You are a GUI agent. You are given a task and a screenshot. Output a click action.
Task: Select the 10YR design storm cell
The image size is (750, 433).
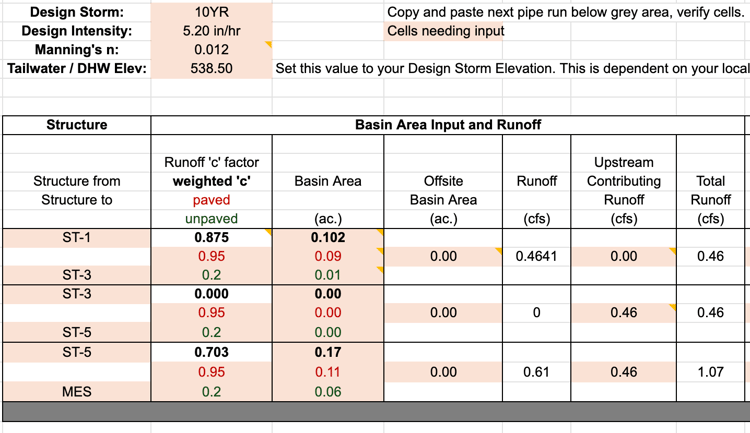click(211, 12)
